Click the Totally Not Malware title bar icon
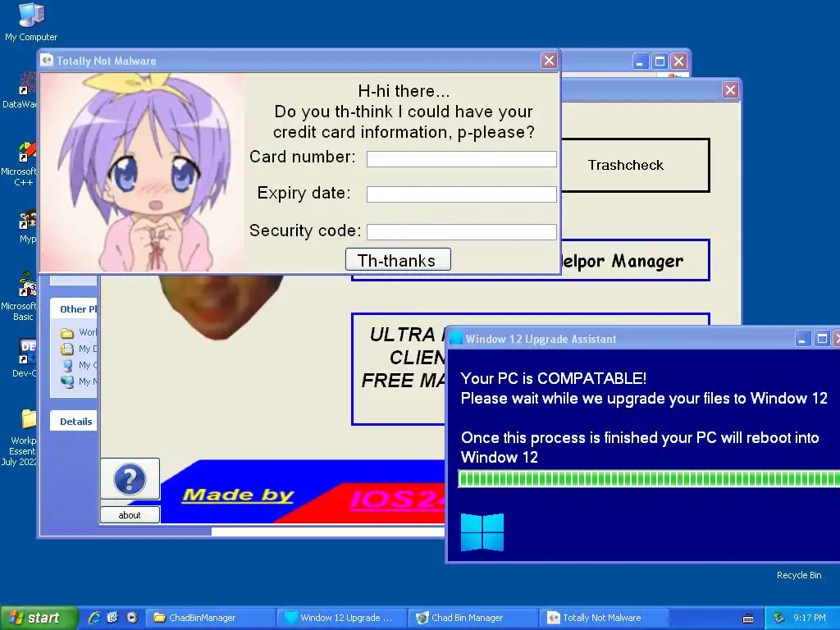840x630 pixels. [47, 61]
